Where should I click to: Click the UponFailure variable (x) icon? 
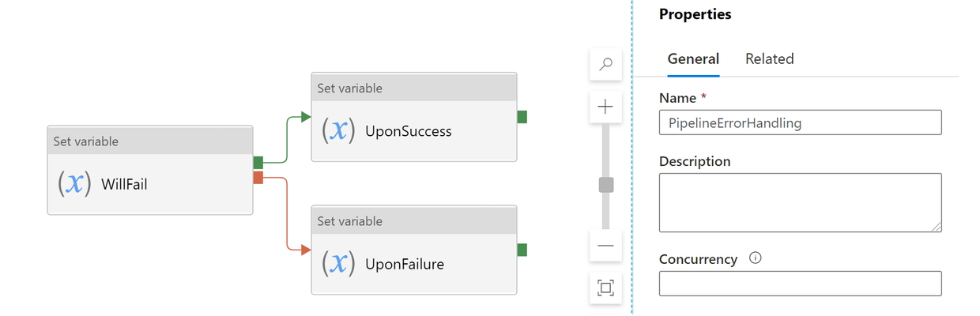(338, 264)
